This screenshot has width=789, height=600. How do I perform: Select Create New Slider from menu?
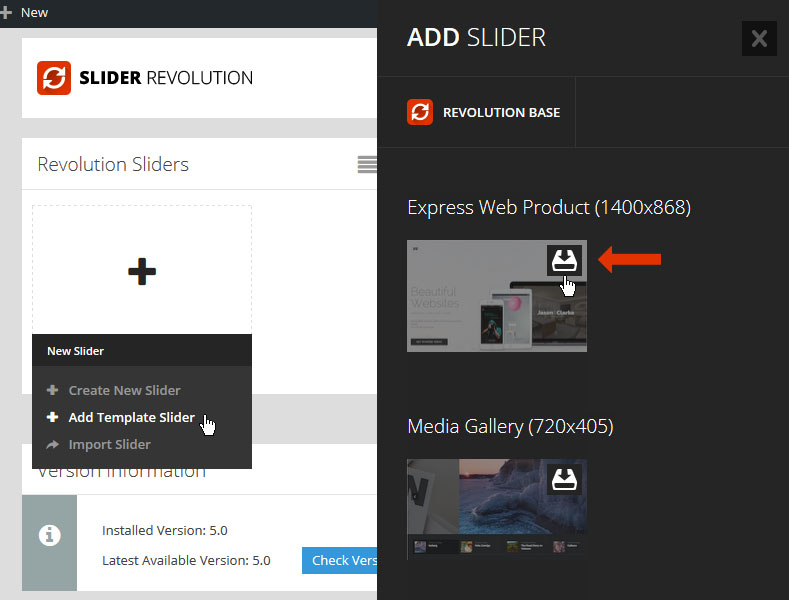point(124,390)
